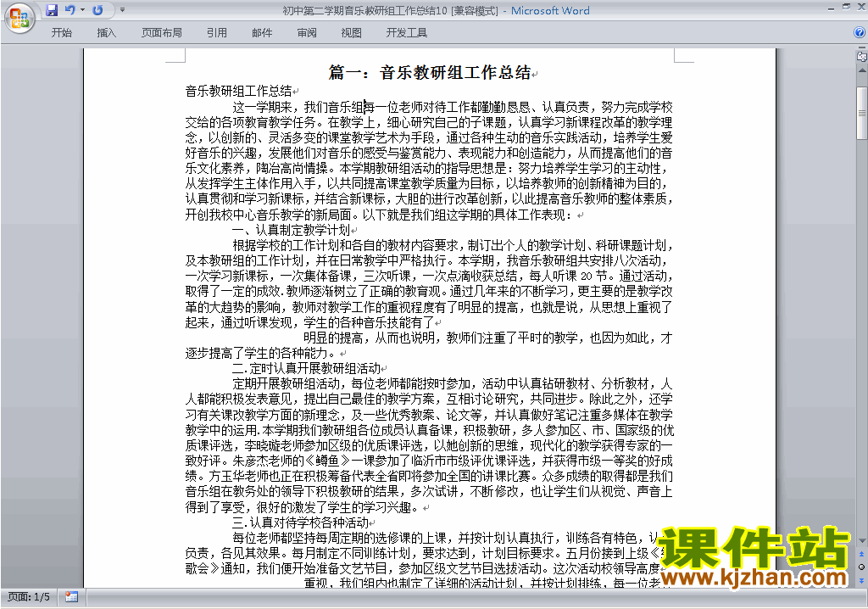Switch to the 页面布局 tab
Image resolution: width=868 pixels, height=609 pixels.
point(162,33)
